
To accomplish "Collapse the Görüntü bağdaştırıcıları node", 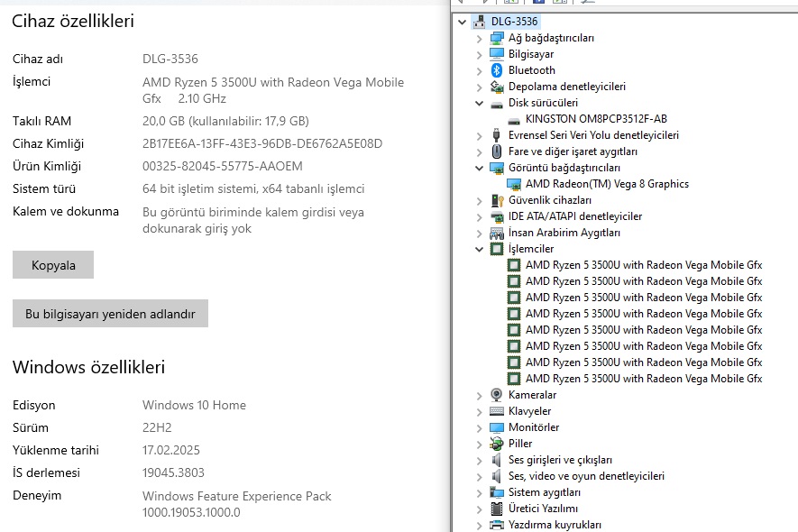I will pyautogui.click(x=479, y=168).
